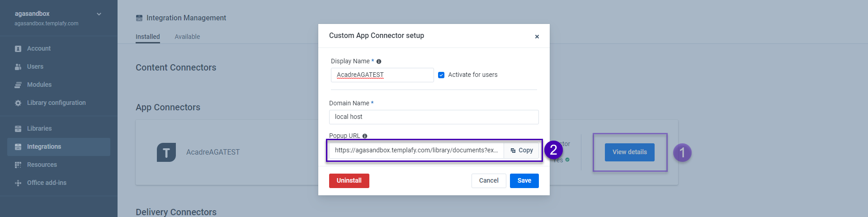The width and height of the screenshot is (868, 217).
Task: Close the Custom App Connector setup dialog
Action: pyautogui.click(x=537, y=37)
